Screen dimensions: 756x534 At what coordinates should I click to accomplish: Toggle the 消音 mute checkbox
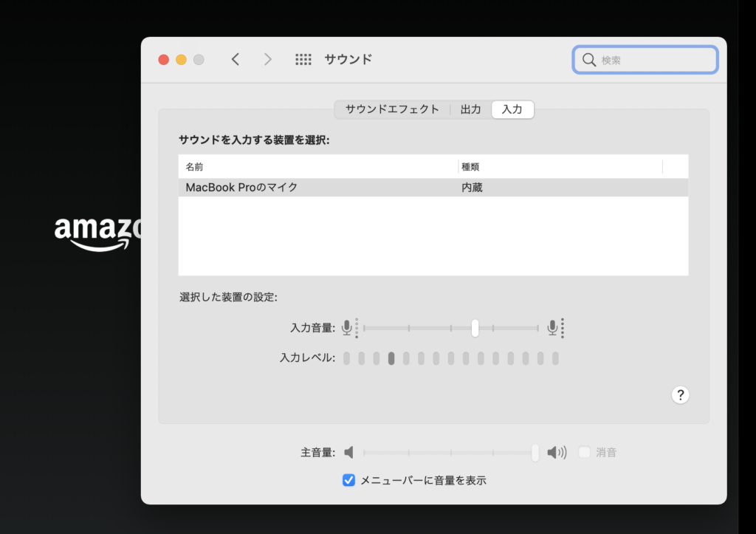tap(584, 452)
